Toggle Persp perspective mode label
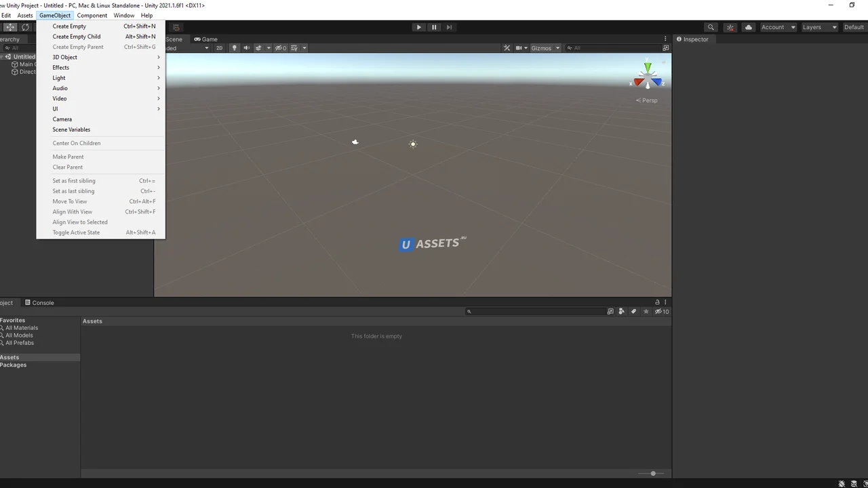The image size is (868, 488). click(x=647, y=100)
